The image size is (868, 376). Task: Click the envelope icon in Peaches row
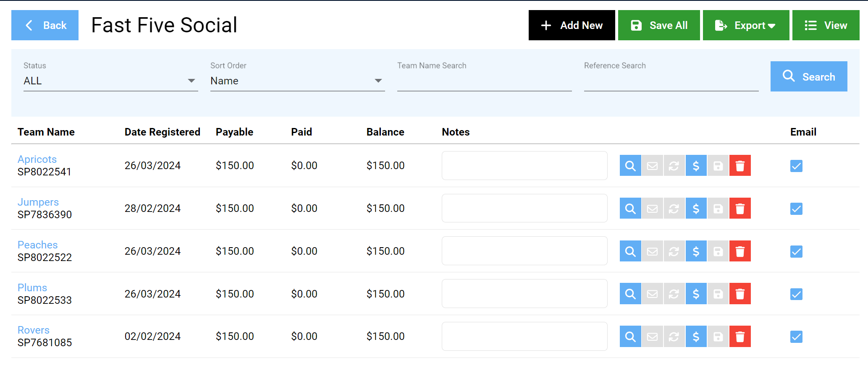click(x=652, y=251)
